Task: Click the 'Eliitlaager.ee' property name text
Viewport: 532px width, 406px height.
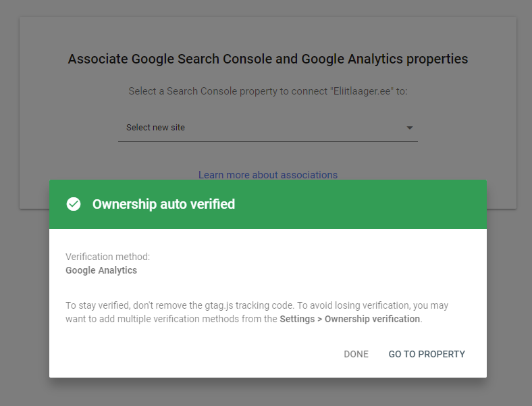Action: [x=363, y=91]
